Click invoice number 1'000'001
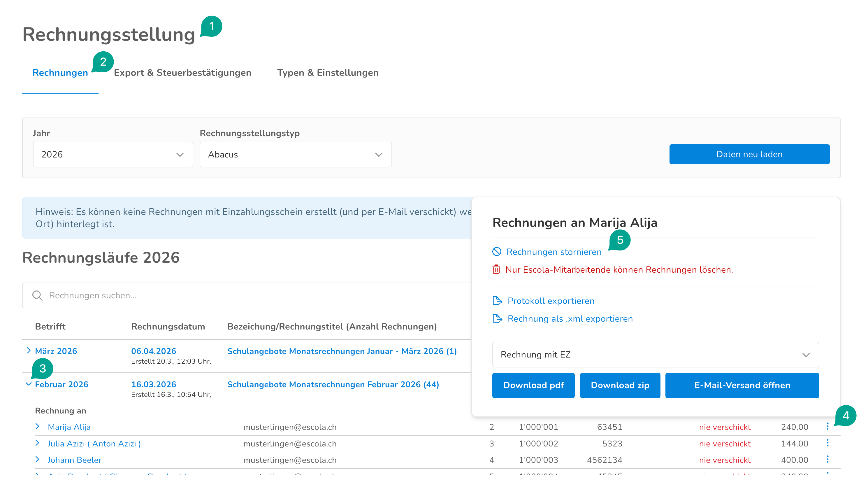868x487 pixels. [x=538, y=427]
